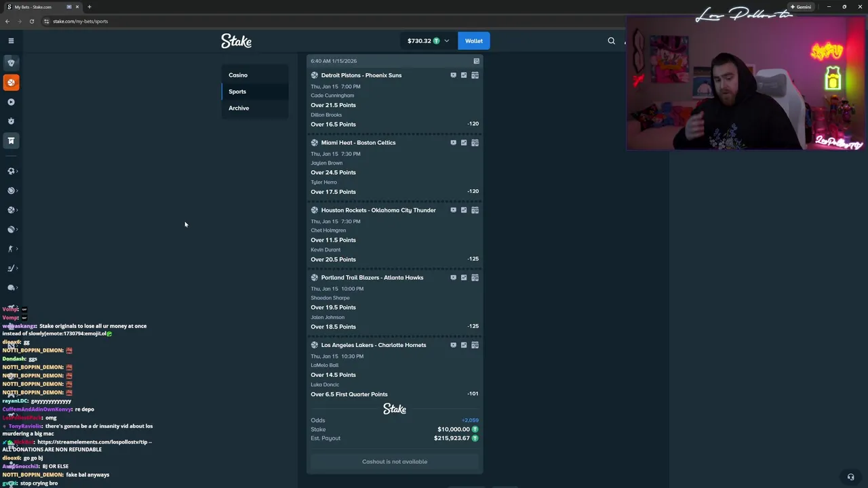The height and width of the screenshot is (488, 868).
Task: Click Over 6.5 First Quarter Points selection
Action: point(349,394)
